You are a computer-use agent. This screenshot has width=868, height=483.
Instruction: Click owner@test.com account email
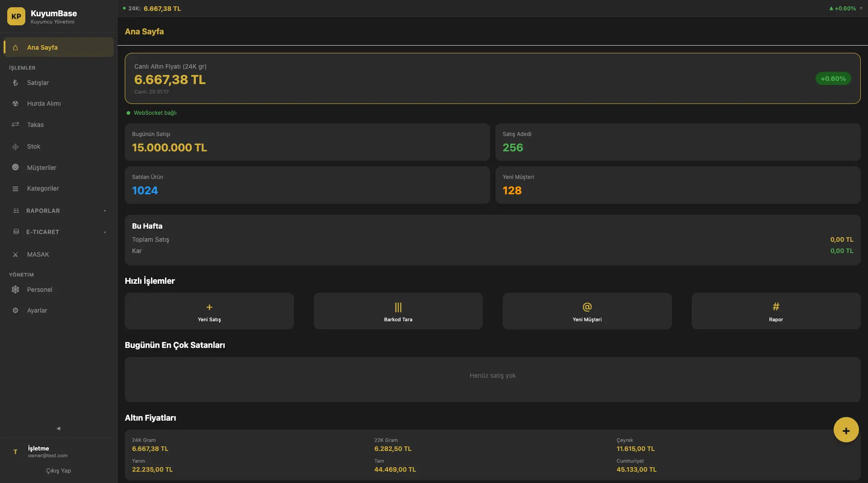[48, 455]
